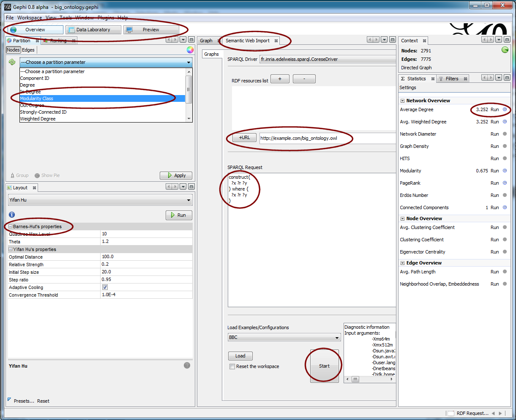This screenshot has width=516, height=420.
Task: Click the refresh icon beside partition parameter dropdown
Action: [x=12, y=62]
